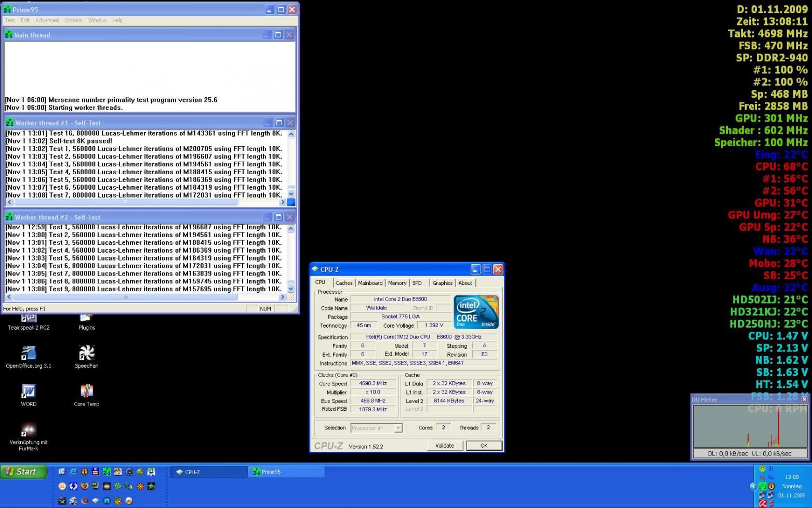Open the Advanced menu in Prime95

(47, 20)
